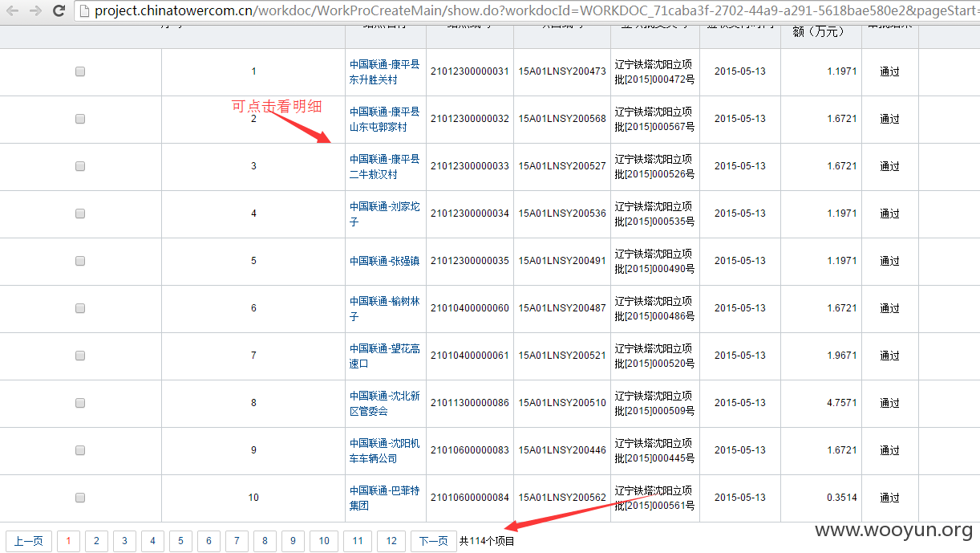Select site code 21012300000035

coord(470,261)
